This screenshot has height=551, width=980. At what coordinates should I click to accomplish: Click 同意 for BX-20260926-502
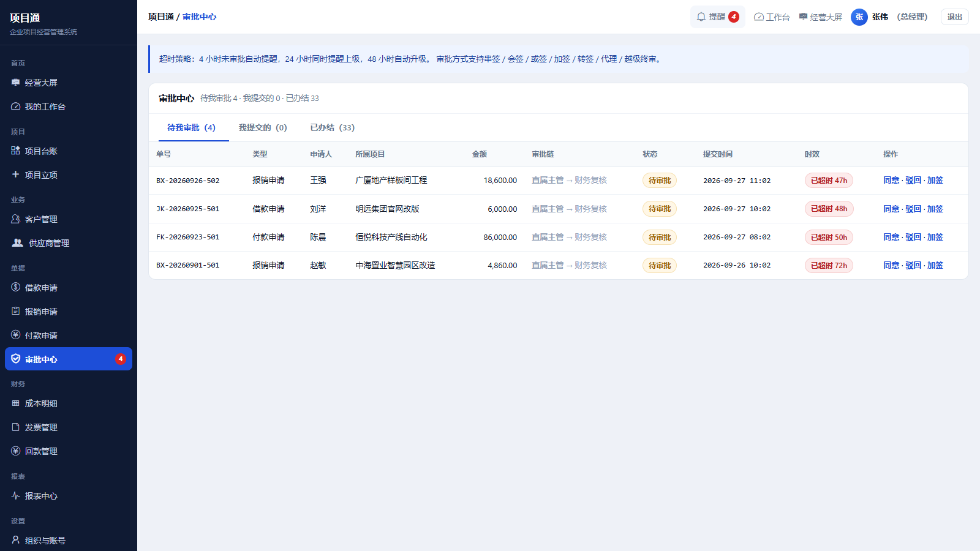891,181
